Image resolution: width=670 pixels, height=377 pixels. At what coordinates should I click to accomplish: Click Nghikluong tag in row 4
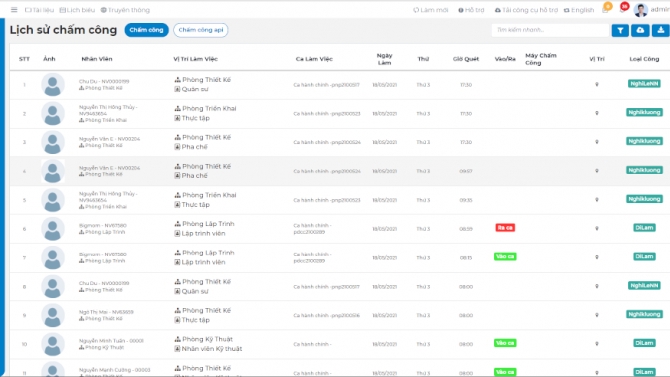[x=644, y=170]
